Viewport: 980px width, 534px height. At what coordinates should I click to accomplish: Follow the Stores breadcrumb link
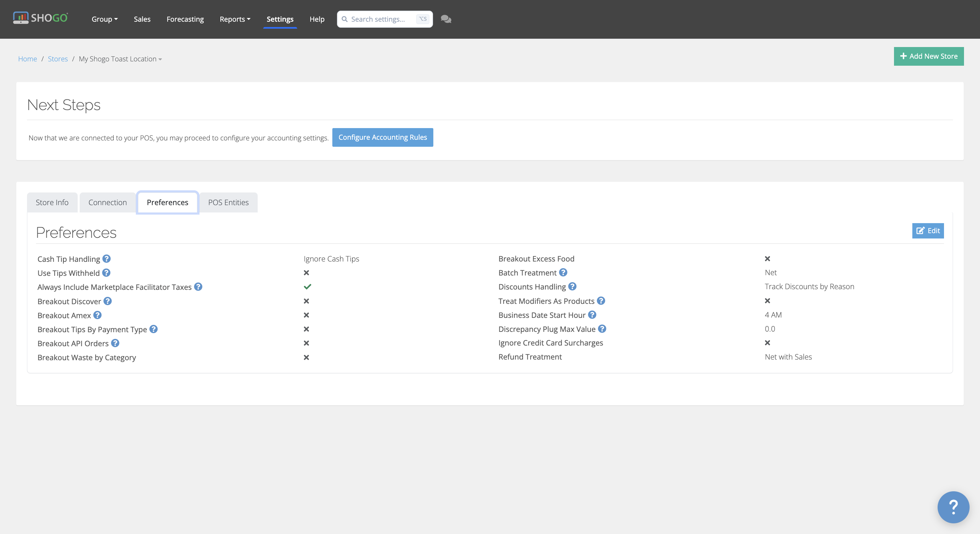[58, 59]
